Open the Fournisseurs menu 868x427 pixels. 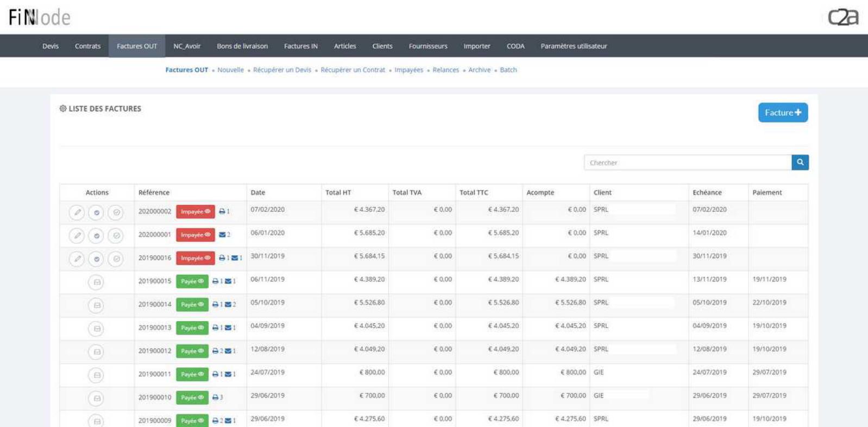click(x=428, y=46)
